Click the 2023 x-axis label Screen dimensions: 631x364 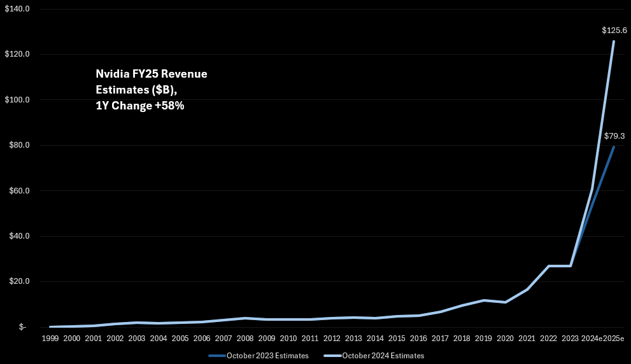[x=571, y=339]
